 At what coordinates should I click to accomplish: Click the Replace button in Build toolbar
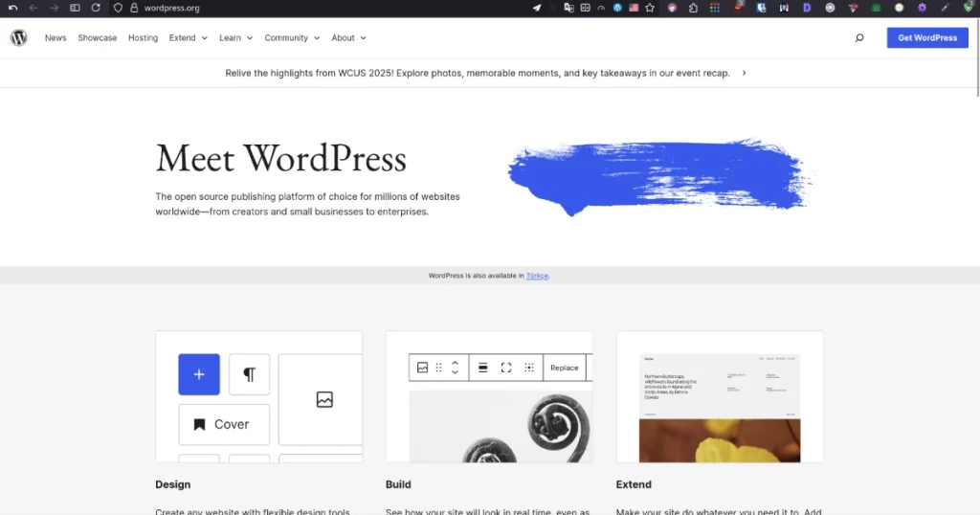(x=565, y=368)
